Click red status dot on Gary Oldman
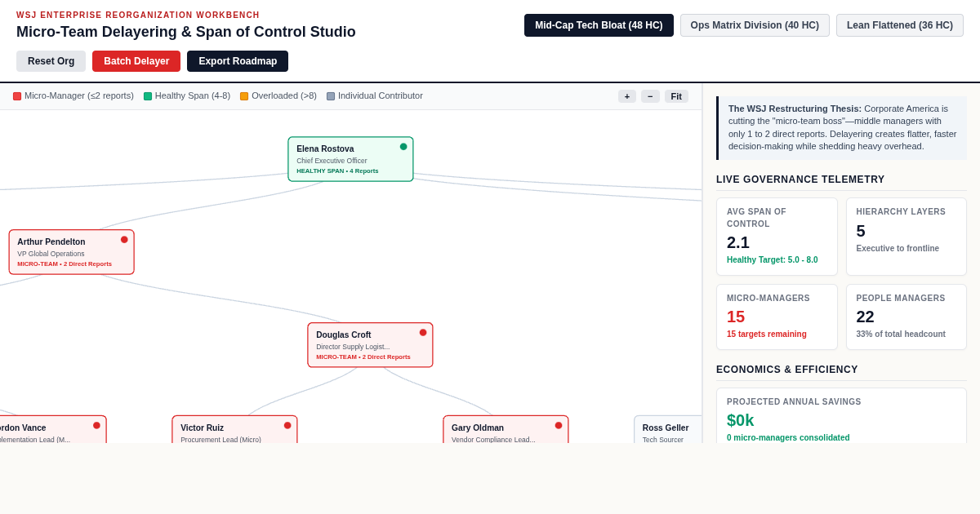This screenshot has height=514, width=980. point(559,425)
